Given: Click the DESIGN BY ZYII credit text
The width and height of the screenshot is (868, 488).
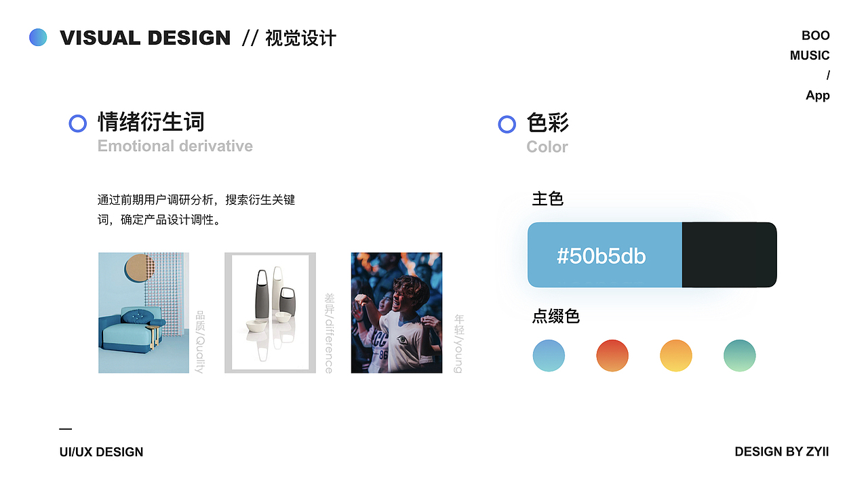Looking at the screenshot, I should tap(781, 452).
